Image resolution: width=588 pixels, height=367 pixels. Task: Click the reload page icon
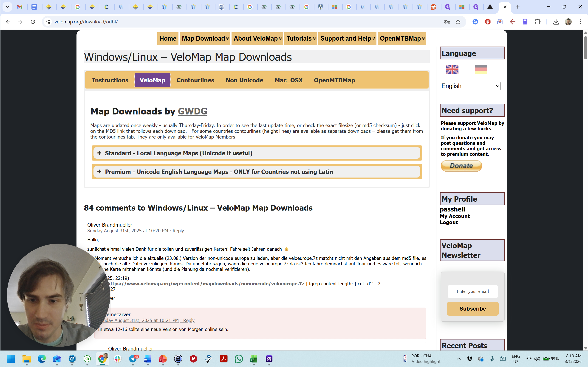click(x=33, y=22)
